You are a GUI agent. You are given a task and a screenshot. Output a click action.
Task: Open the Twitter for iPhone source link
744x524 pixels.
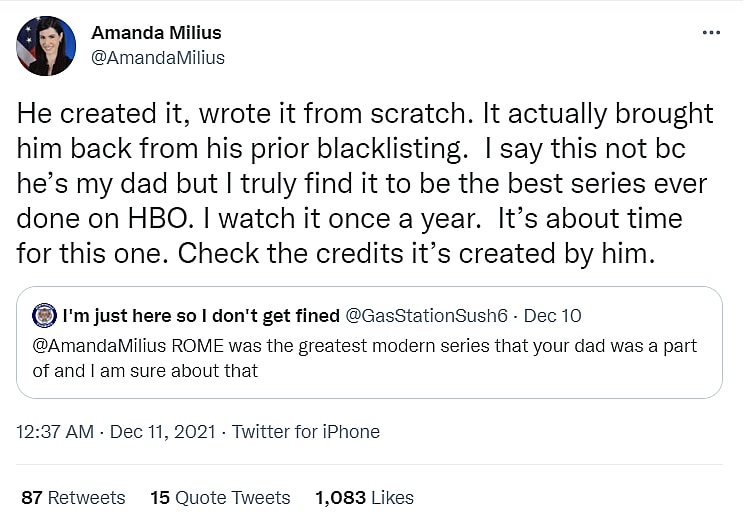click(x=306, y=432)
